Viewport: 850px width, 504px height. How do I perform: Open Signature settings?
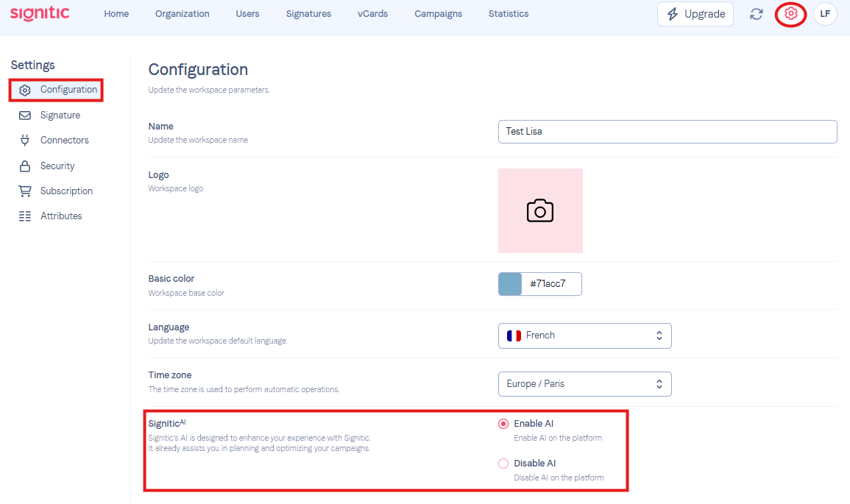(x=60, y=116)
